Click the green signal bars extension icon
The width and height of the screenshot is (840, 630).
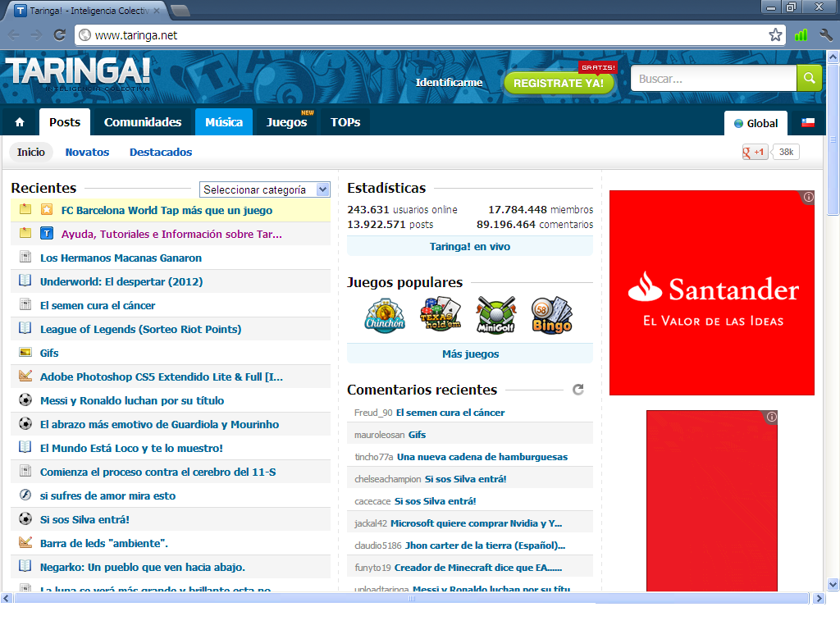(801, 35)
